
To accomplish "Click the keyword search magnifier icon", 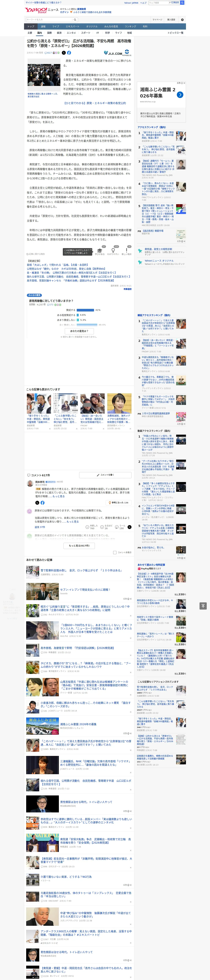I will click(75, 20).
